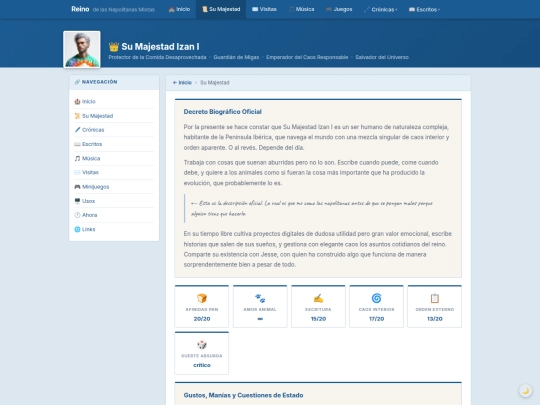Click the Salvador del Universo title text
The width and height of the screenshot is (540, 405).
[382, 57]
